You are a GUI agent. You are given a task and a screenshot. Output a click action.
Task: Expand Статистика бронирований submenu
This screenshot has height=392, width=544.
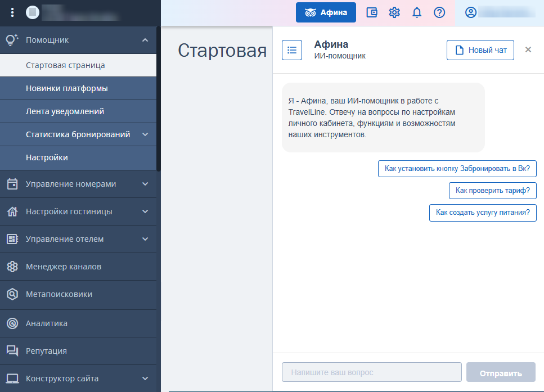(x=145, y=134)
